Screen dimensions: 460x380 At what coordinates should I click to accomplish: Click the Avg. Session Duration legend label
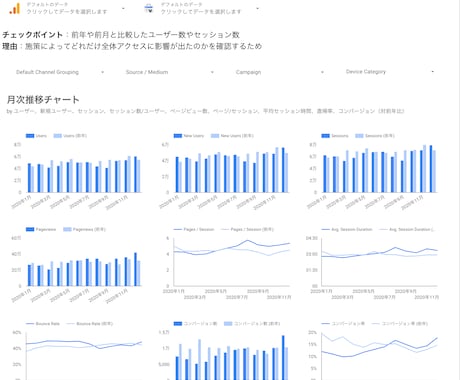tap(352, 229)
